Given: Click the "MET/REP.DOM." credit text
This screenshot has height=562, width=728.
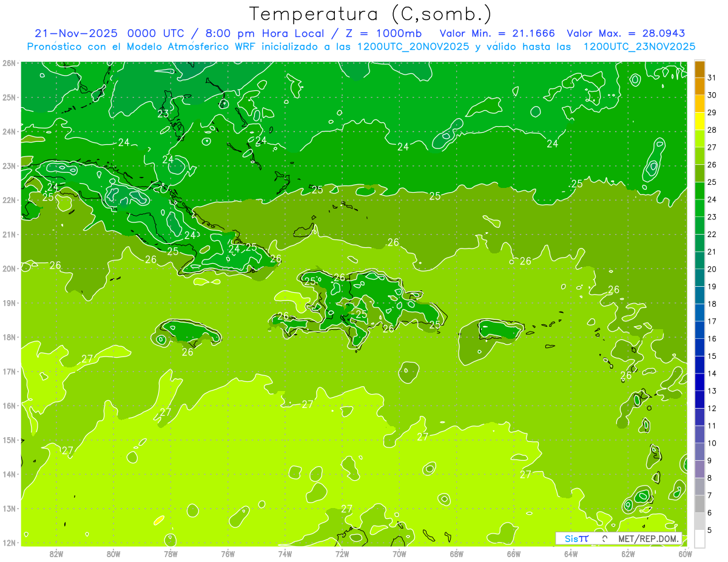Looking at the screenshot, I should click(x=649, y=538).
